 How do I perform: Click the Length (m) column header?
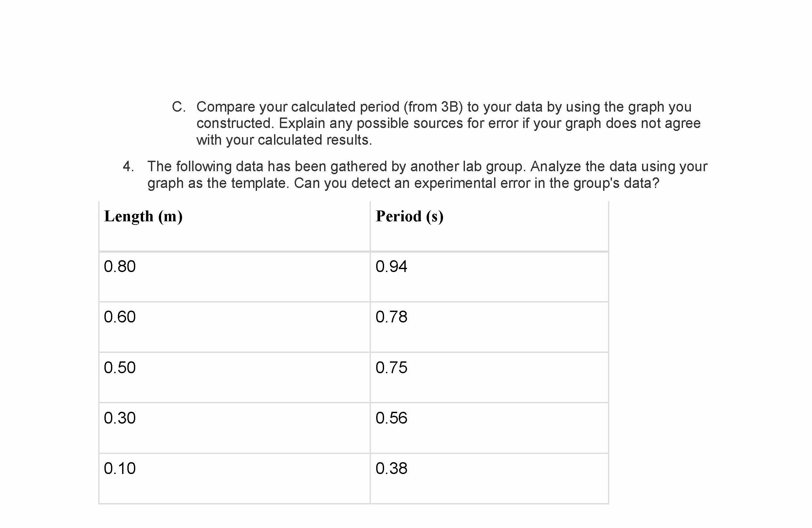[x=143, y=216]
